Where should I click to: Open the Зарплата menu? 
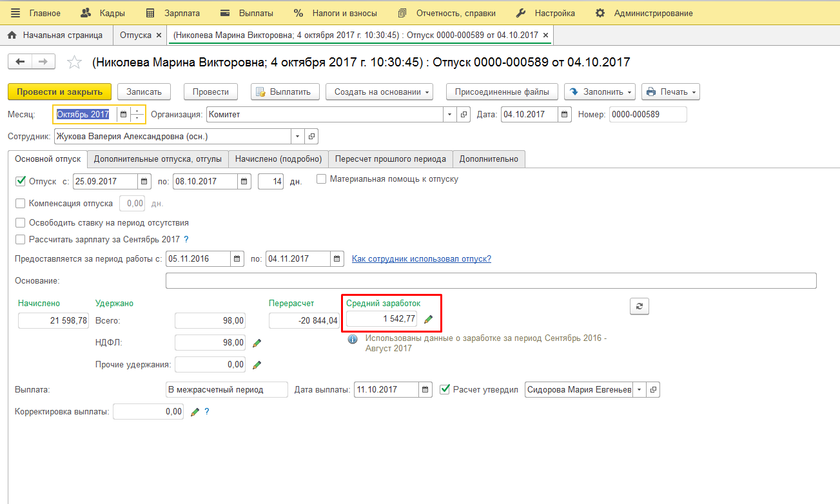[173, 13]
